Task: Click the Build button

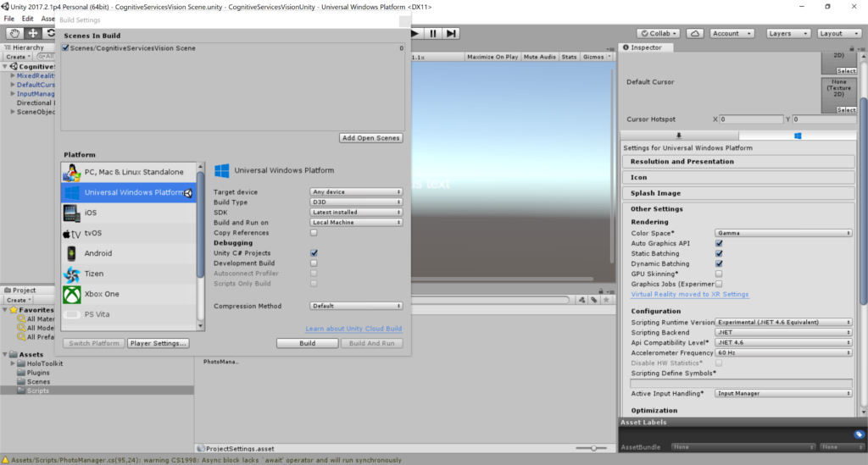Action: pyautogui.click(x=307, y=343)
